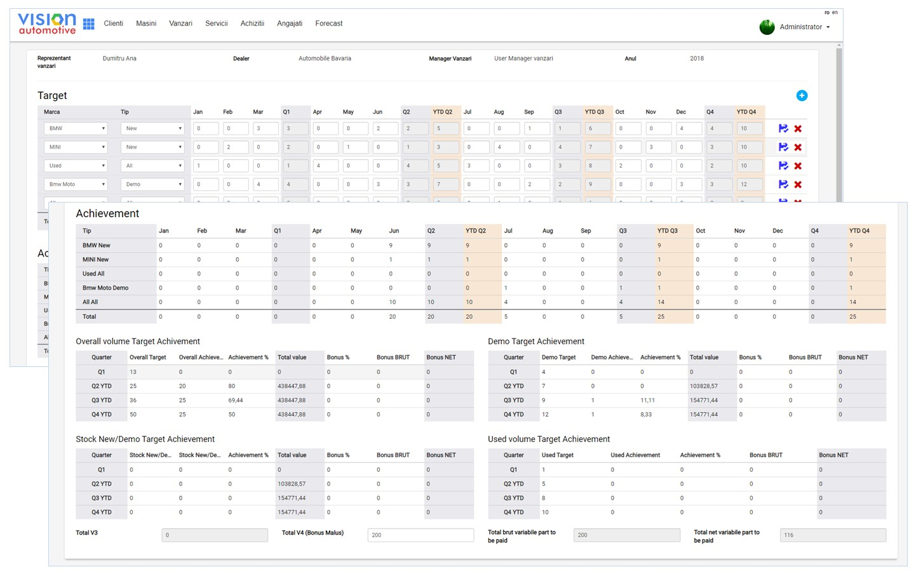Click the 438447,88 value in Q2 YTD row

(x=292, y=386)
